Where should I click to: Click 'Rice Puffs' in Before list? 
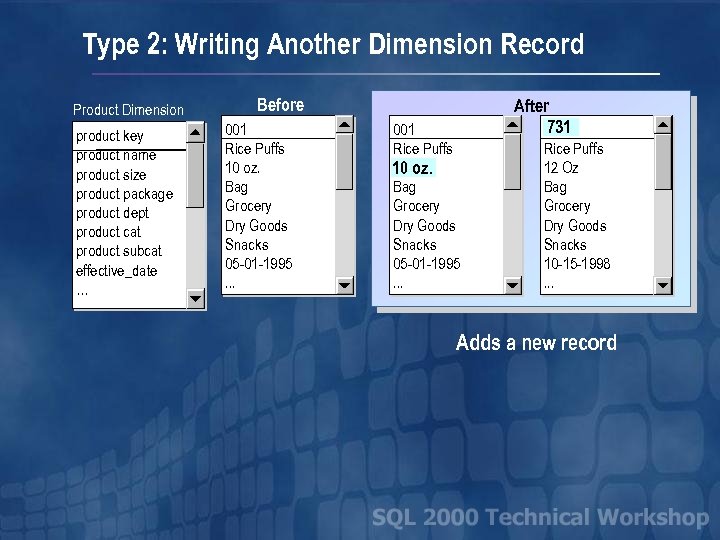[x=255, y=149]
